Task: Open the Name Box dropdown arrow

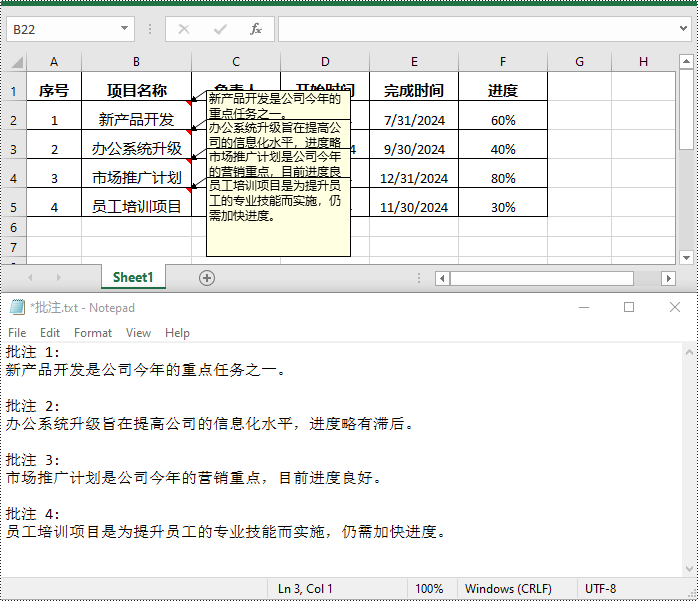Action: click(124, 29)
